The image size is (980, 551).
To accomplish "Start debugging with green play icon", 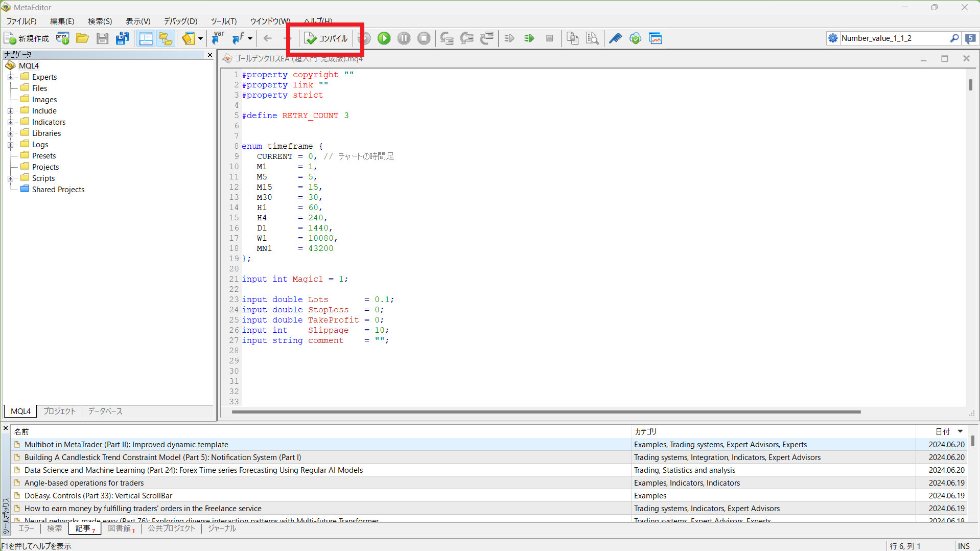I will coord(384,38).
